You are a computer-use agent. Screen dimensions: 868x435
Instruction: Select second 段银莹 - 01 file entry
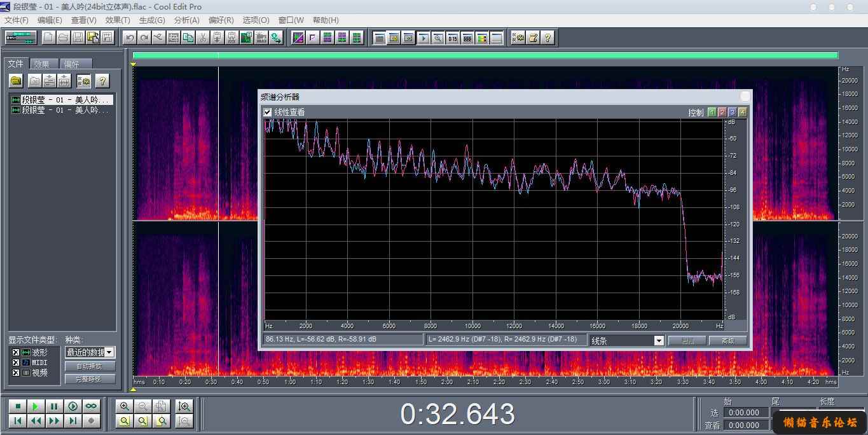[63, 110]
